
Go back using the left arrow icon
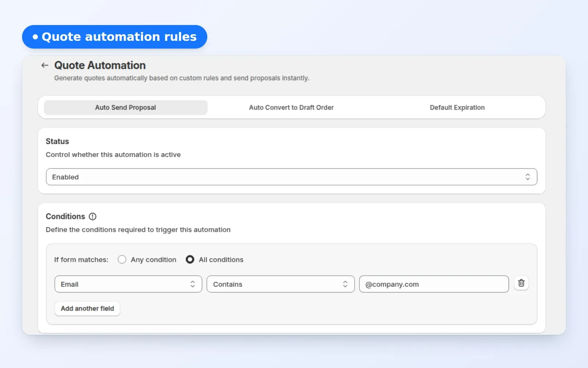[45, 65]
